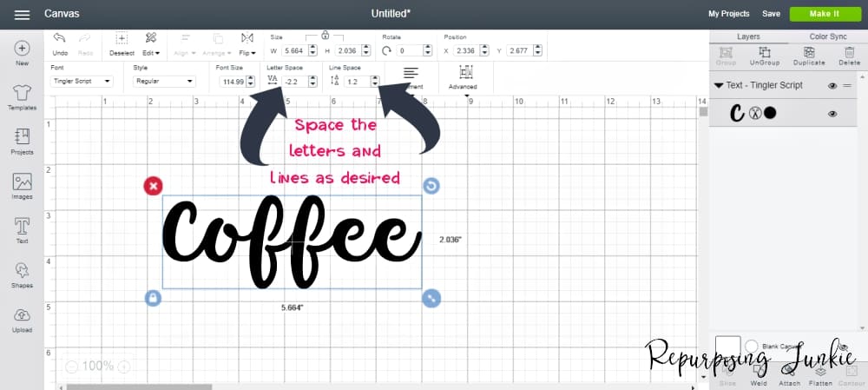Click the green Make It button
The width and height of the screenshot is (868, 390).
coord(824,14)
